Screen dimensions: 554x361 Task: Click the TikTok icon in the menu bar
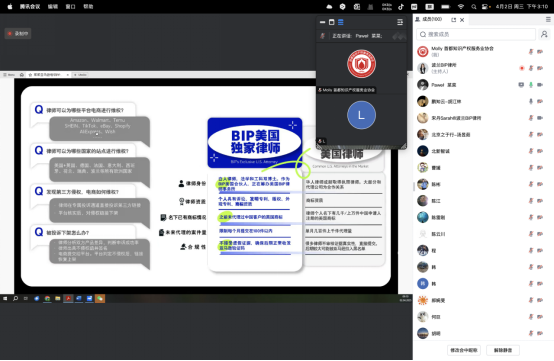click(401, 6)
